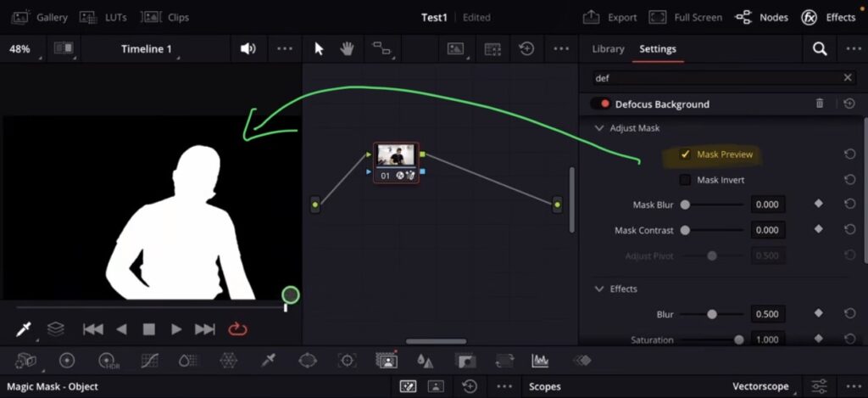Open the add node tool dropdown
The width and height of the screenshot is (868, 398).
tap(381, 48)
